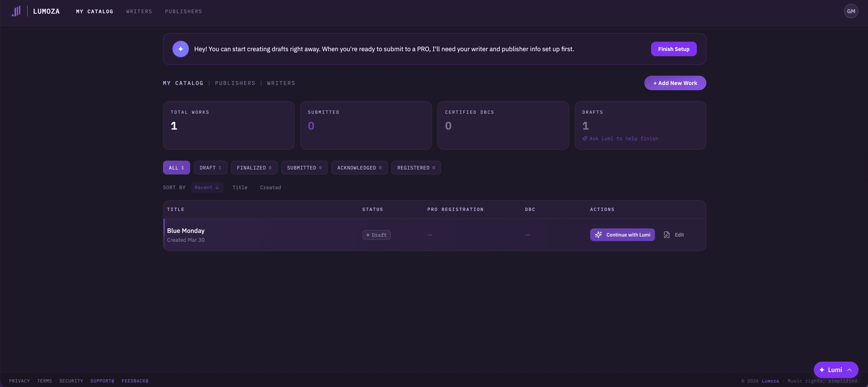Click the Lumi sparkle avatar in banner
Viewport: 868px width, 387px height.
point(181,49)
